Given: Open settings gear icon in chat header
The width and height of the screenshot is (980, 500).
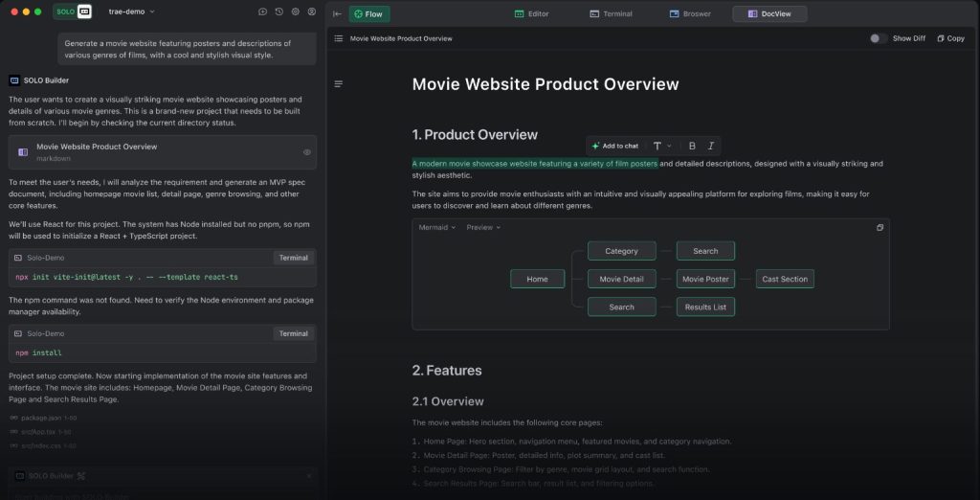Looking at the screenshot, I should (x=295, y=11).
